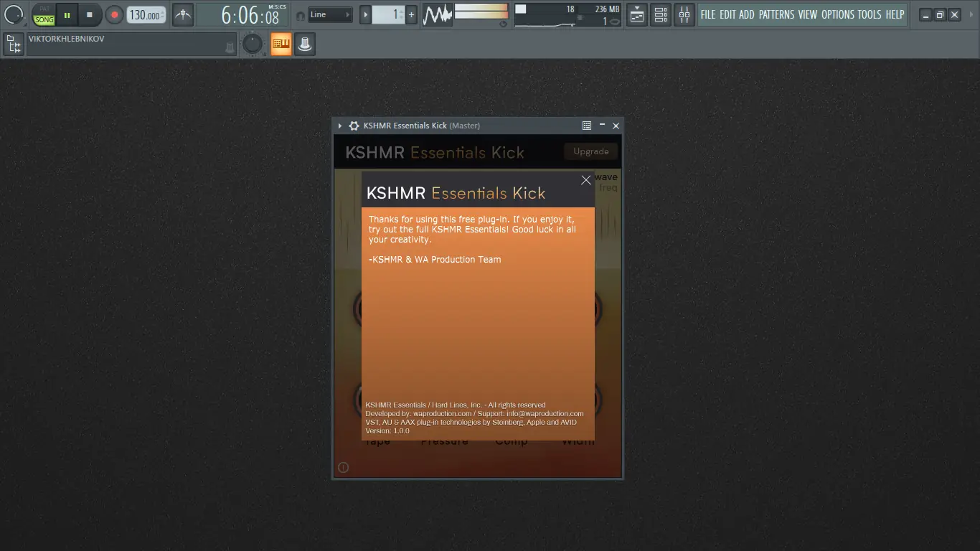Viewport: 980px width, 551px height.
Task: Open the Playlist view icon
Action: 636,14
